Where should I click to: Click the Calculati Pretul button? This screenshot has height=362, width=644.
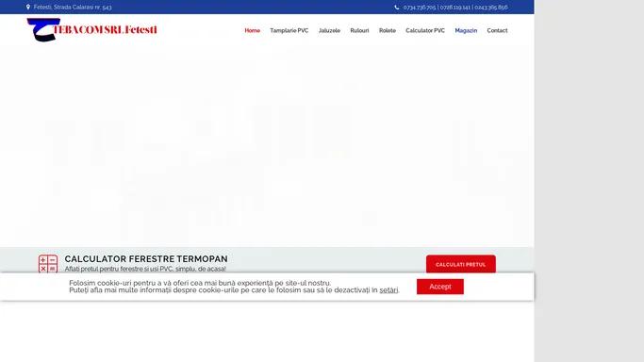pos(461,264)
